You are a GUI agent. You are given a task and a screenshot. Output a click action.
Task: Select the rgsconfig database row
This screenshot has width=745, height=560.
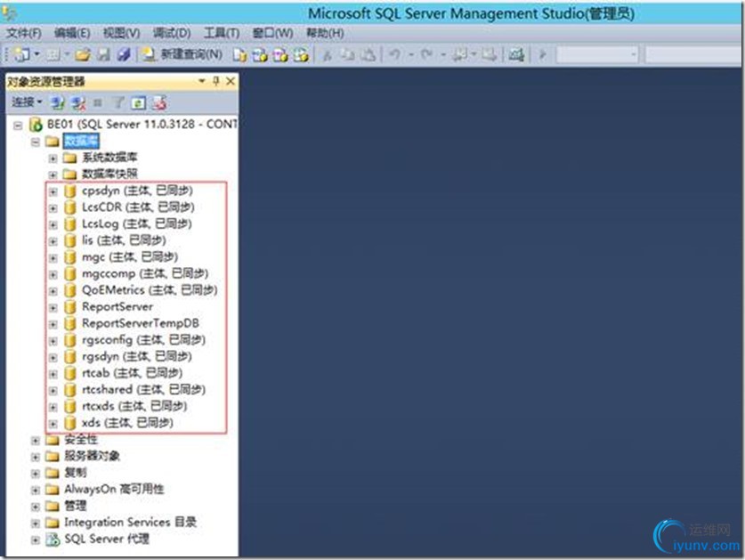point(143,340)
